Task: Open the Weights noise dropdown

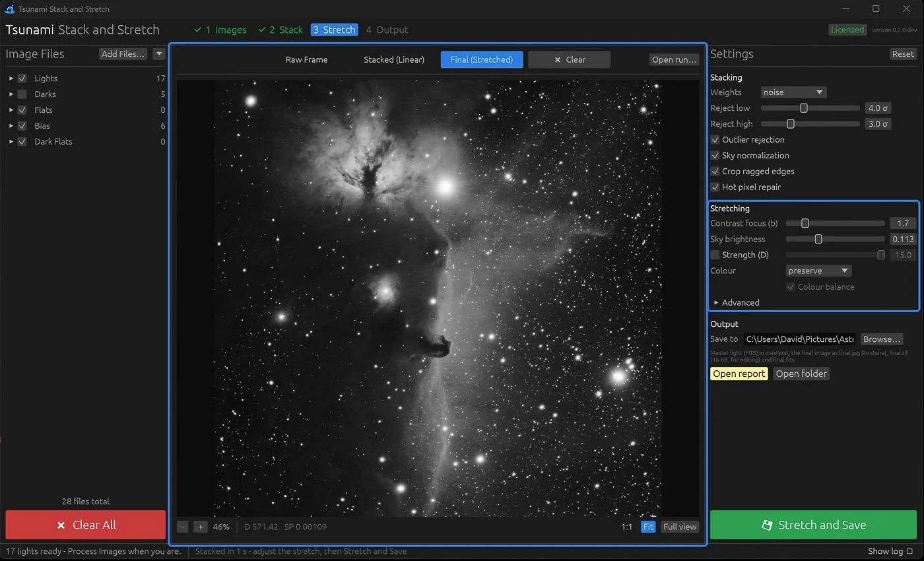Action: pos(793,92)
